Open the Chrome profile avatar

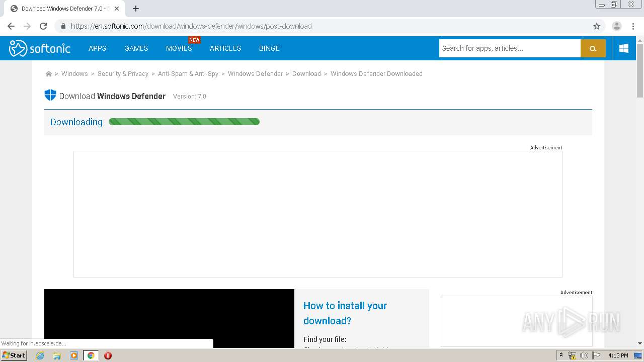click(x=617, y=26)
